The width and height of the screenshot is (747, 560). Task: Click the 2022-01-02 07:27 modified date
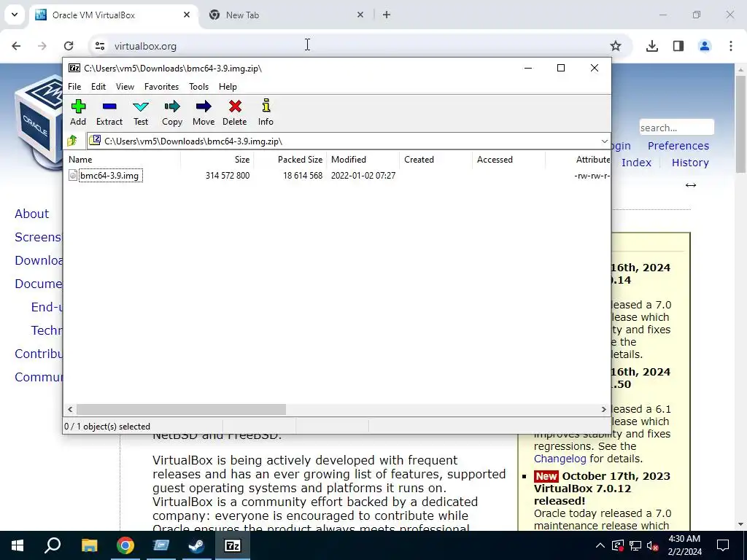(x=363, y=176)
